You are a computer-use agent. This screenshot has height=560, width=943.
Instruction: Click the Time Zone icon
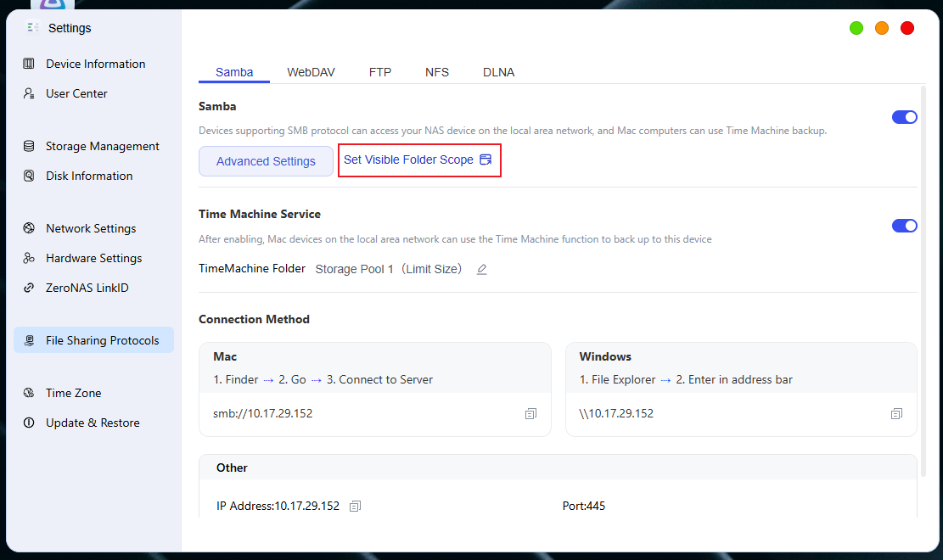[x=29, y=393]
